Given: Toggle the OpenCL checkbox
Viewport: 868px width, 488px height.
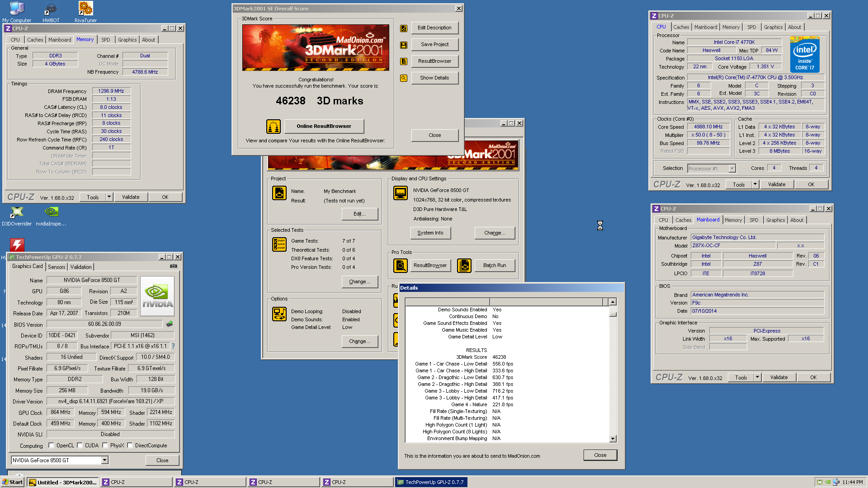Looking at the screenshot, I should 52,446.
